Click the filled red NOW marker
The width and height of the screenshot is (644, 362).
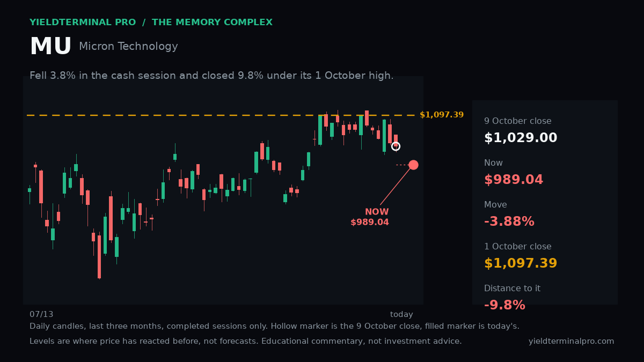tap(413, 165)
